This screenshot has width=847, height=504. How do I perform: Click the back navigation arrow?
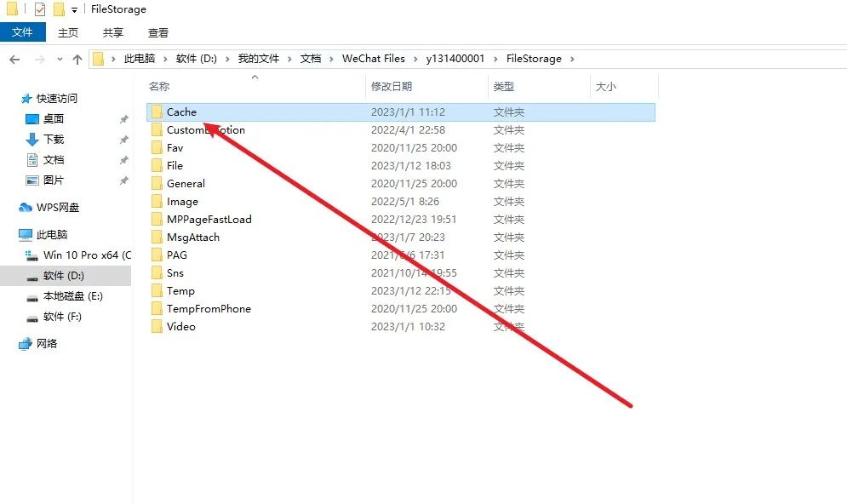[14, 58]
